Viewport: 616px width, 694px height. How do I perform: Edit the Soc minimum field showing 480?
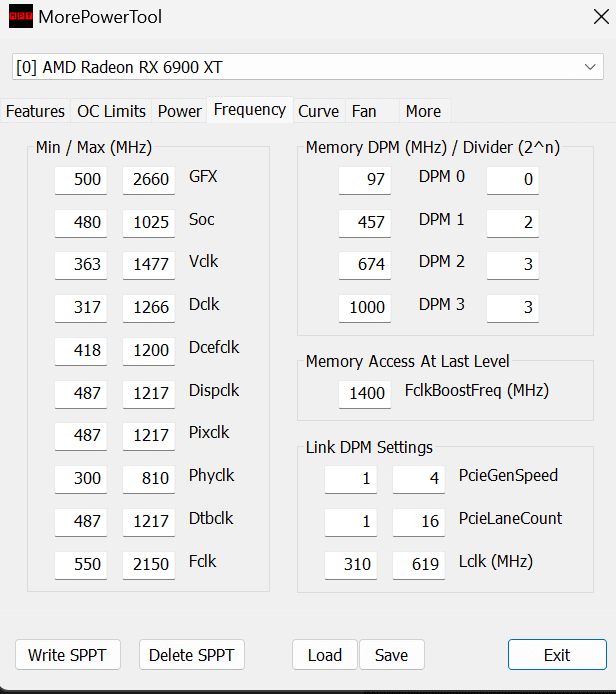click(81, 223)
